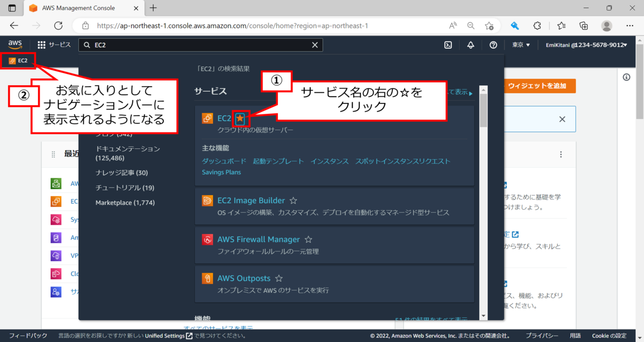Click the EC2 Image Builder icon

point(207,201)
